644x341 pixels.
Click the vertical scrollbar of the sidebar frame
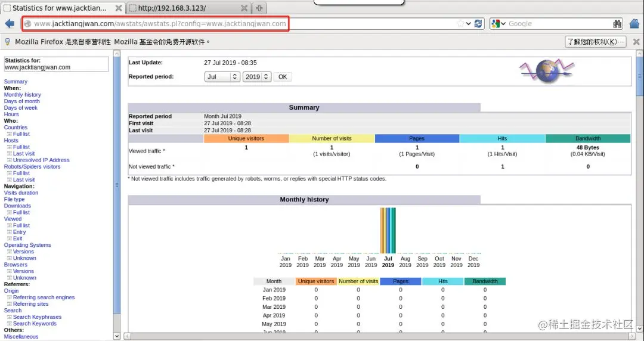coord(117,185)
